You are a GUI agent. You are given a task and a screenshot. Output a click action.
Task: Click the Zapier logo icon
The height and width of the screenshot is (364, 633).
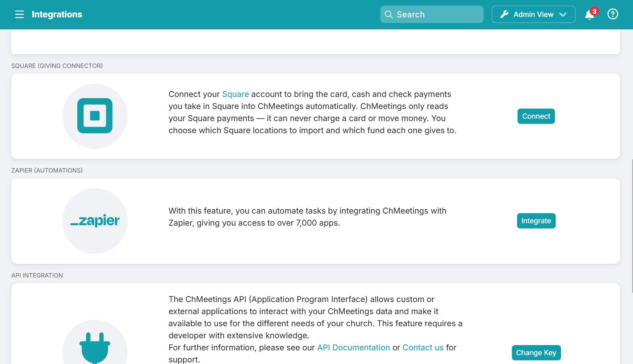[95, 221]
